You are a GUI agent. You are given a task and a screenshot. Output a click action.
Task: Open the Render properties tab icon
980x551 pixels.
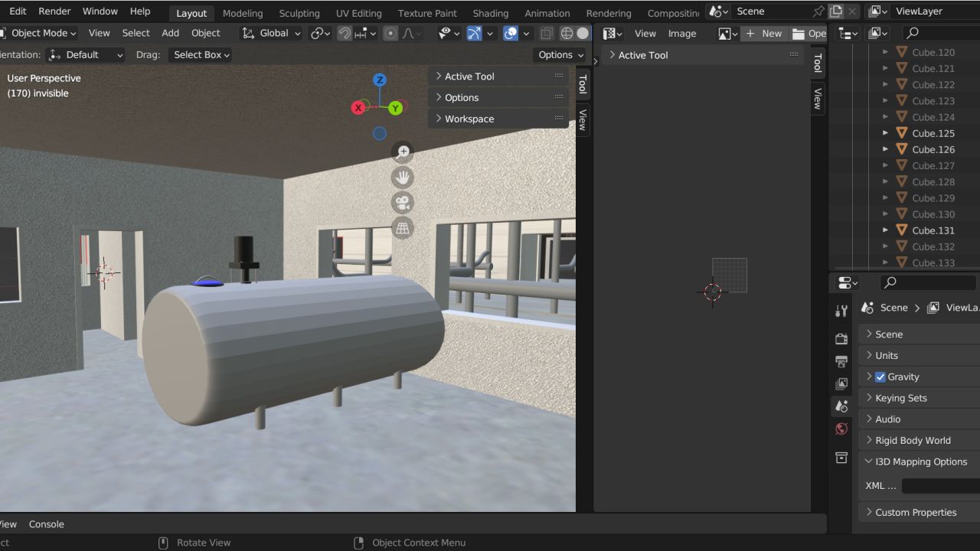[x=841, y=339]
